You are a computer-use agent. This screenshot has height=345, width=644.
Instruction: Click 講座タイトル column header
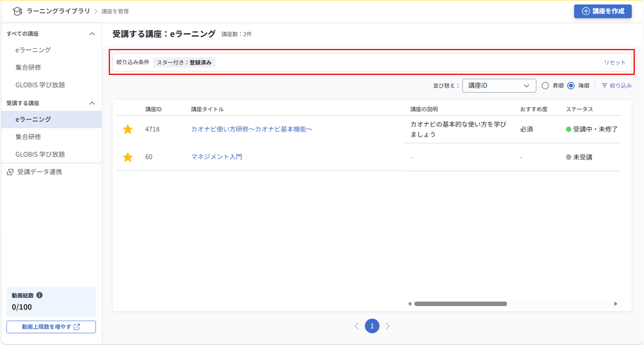[x=207, y=109]
